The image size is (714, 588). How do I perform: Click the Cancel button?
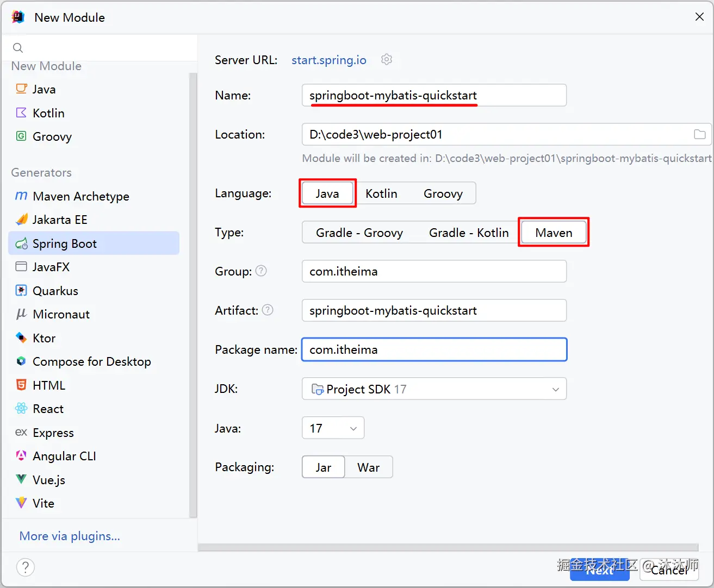pyautogui.click(x=668, y=570)
